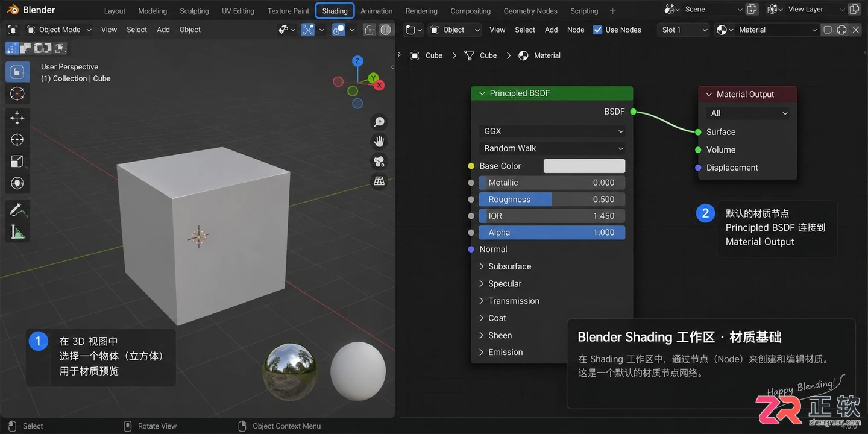Screen dimensions: 868x434
Task: Collapse the Principled BSDF node header
Action: coord(482,93)
